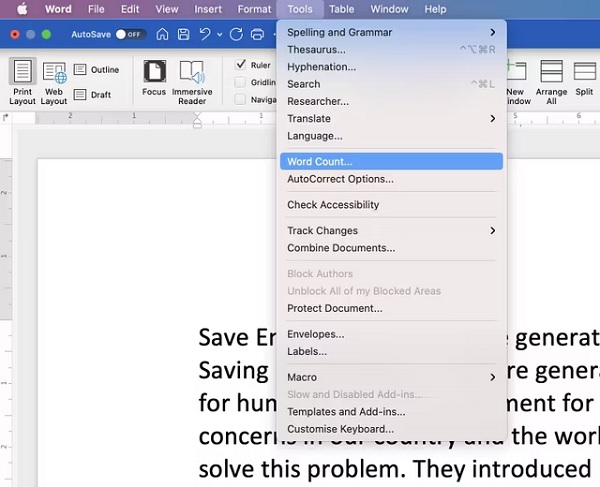Select Draft view
The width and height of the screenshot is (600, 487).
point(92,94)
